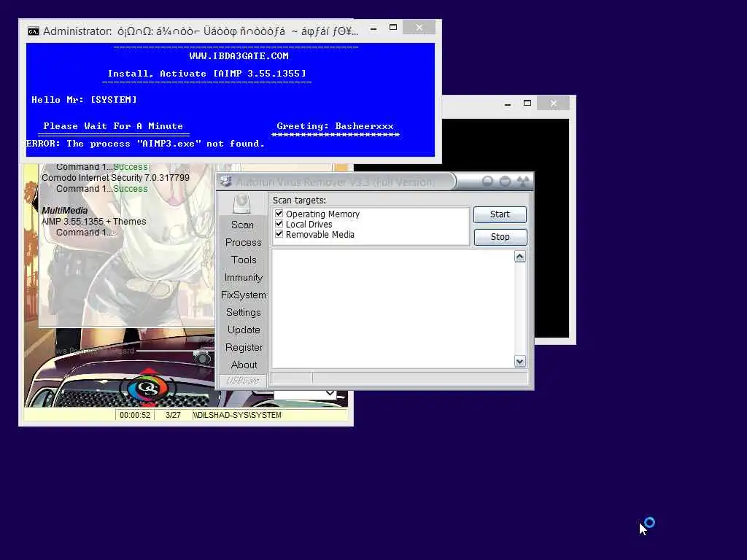Click the Success status under Comodo Internet Security

click(x=130, y=189)
